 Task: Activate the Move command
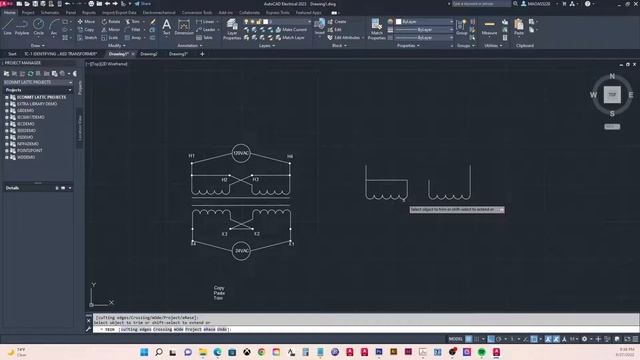coord(86,22)
